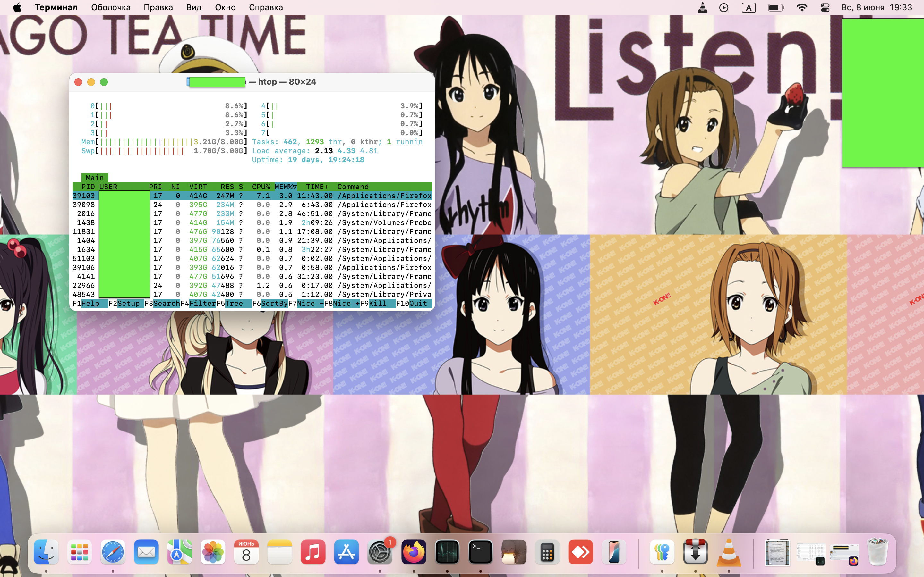Open System Settings with the update badge
The height and width of the screenshot is (577, 924).
click(x=380, y=552)
